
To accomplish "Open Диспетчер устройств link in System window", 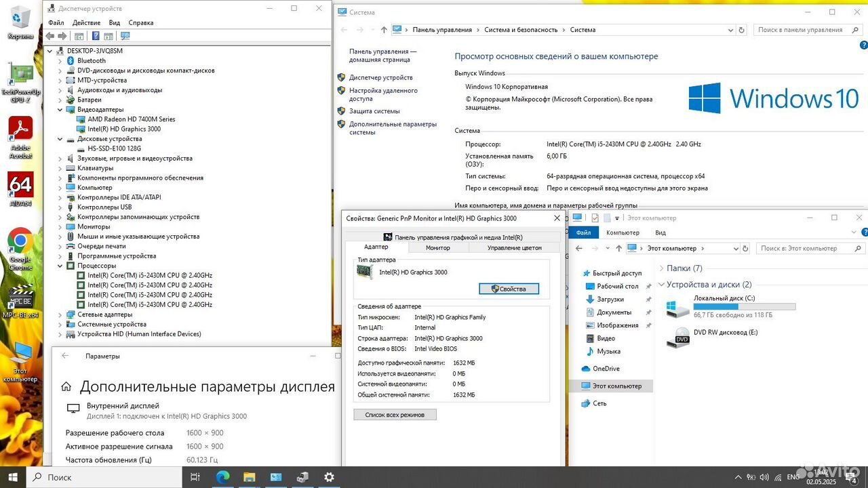I will [380, 77].
